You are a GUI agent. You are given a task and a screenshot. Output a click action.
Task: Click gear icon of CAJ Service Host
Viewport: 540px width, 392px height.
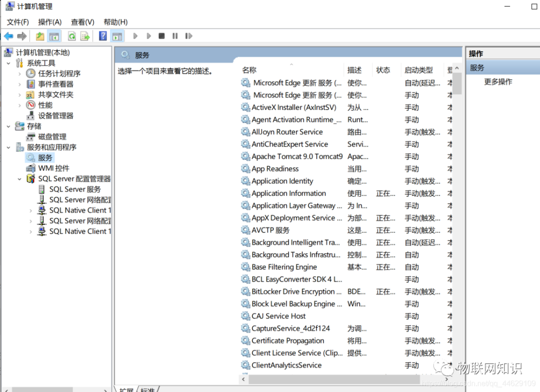[x=245, y=316]
